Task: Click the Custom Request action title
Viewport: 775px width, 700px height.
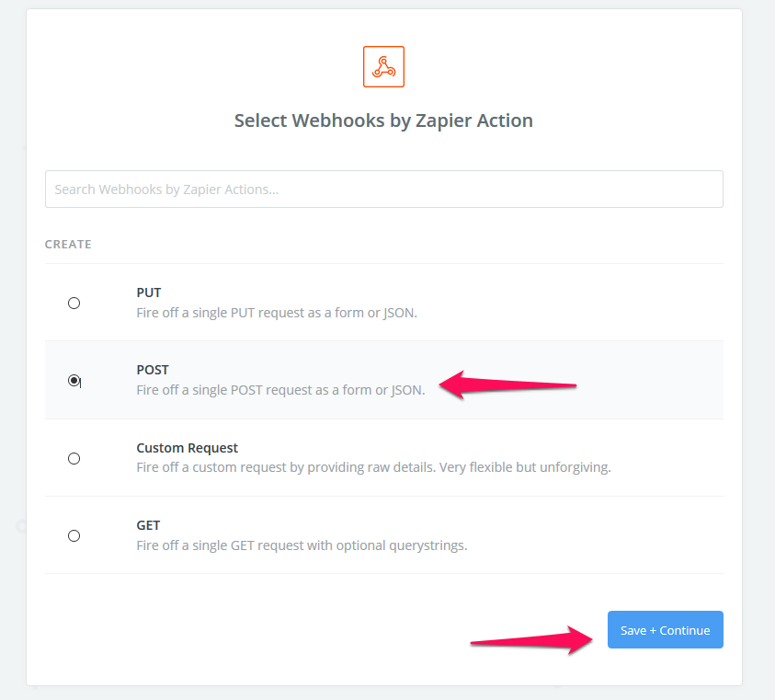Action: pos(187,448)
